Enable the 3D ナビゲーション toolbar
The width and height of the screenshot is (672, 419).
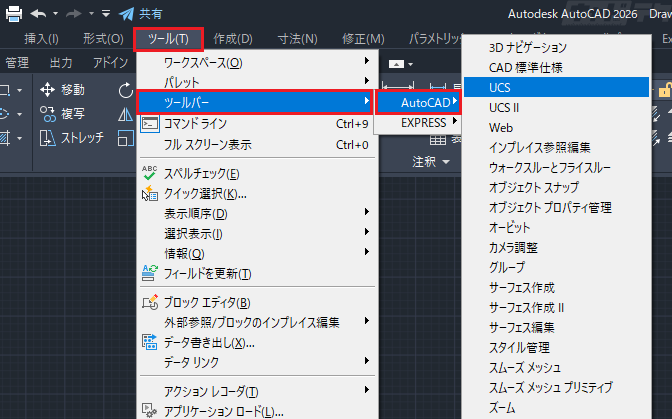click(x=556, y=47)
